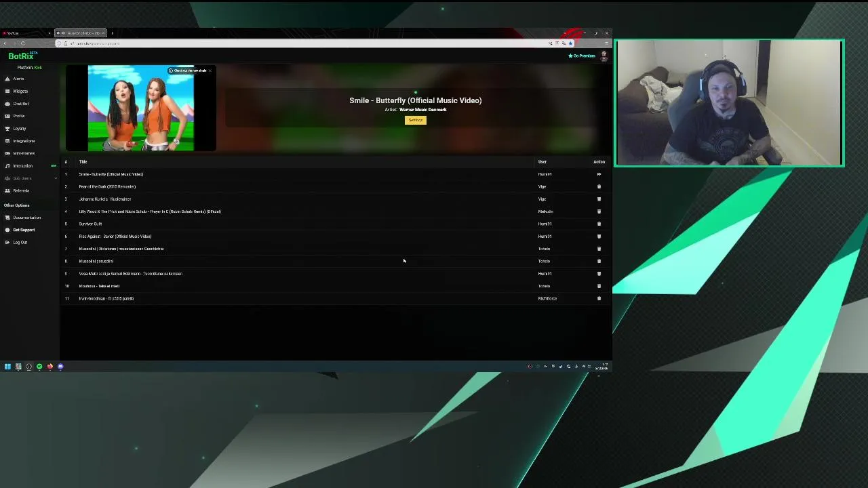868x488 pixels.
Task: Open Mini-Games section
Action: click(x=23, y=153)
